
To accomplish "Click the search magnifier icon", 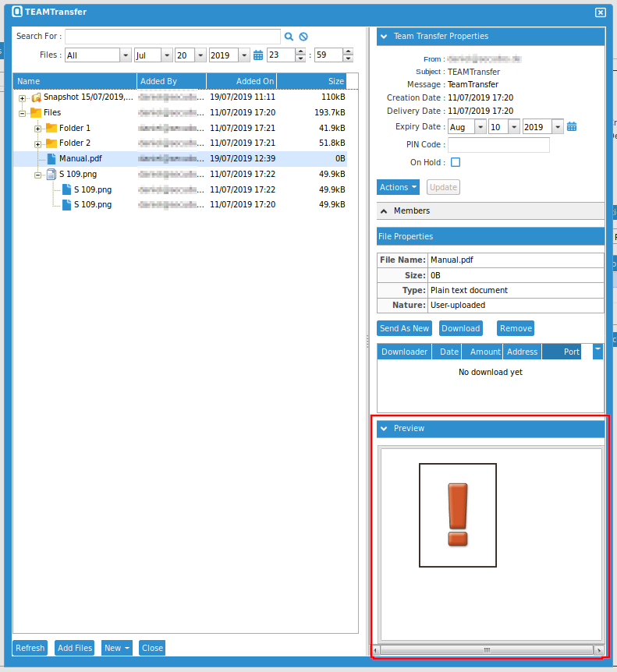I will pos(289,37).
